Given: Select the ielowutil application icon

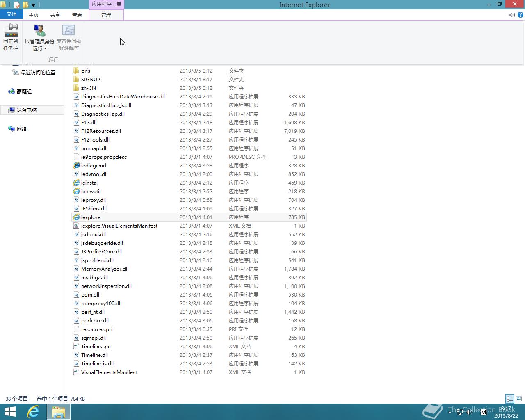Looking at the screenshot, I should click(x=76, y=191).
